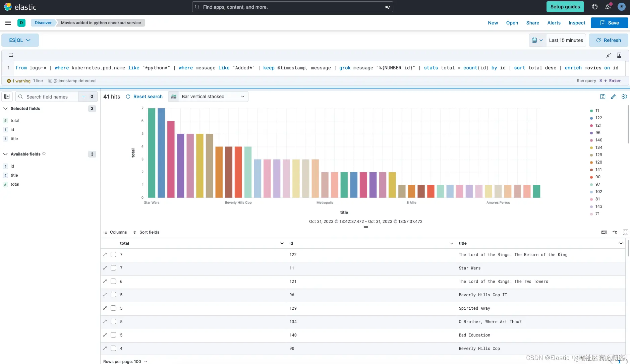Click the edit visualization pencil icon
630x364 pixels.
point(614,97)
